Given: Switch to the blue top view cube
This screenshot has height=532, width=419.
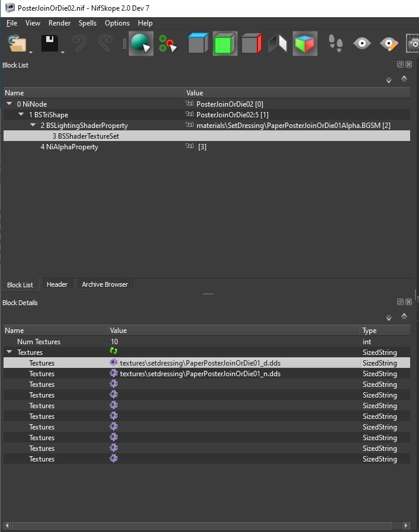Looking at the screenshot, I should tap(199, 44).
